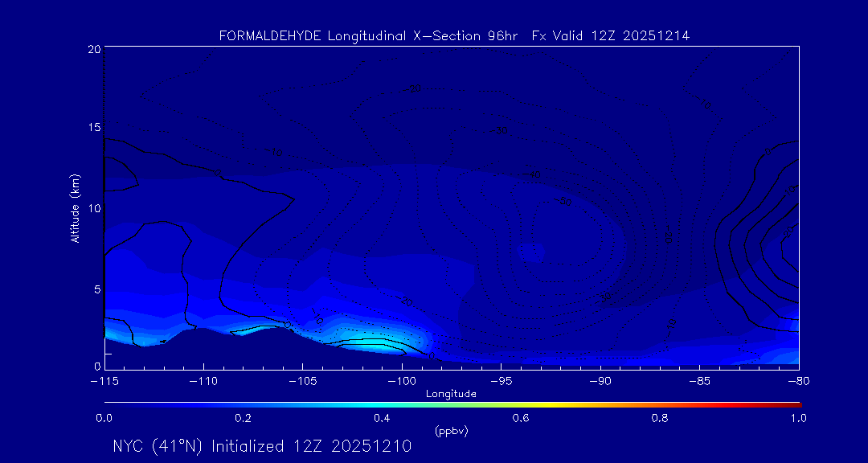Image resolution: width=868 pixels, height=463 pixels.
Task: Click the 15 km altitude tick label
Action: [93, 128]
